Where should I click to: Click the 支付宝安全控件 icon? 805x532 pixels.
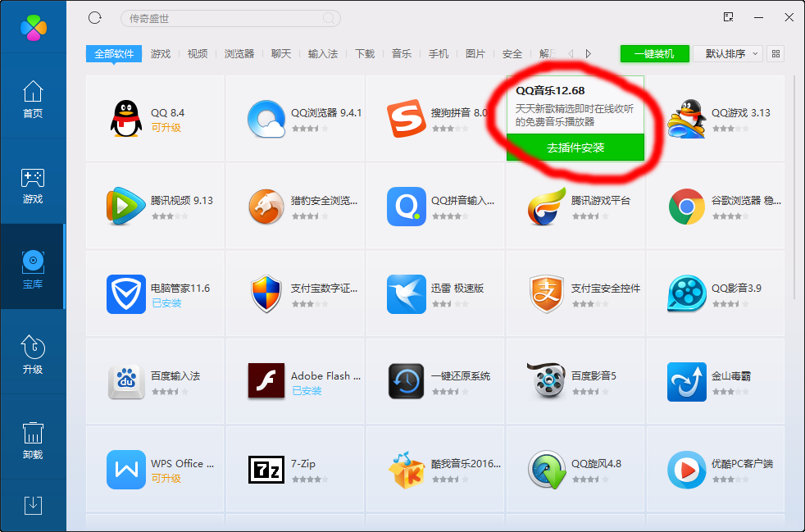(x=546, y=294)
